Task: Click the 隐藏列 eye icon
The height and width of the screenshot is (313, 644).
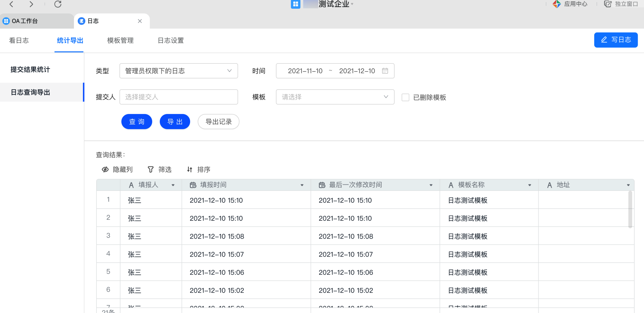Action: [105, 170]
